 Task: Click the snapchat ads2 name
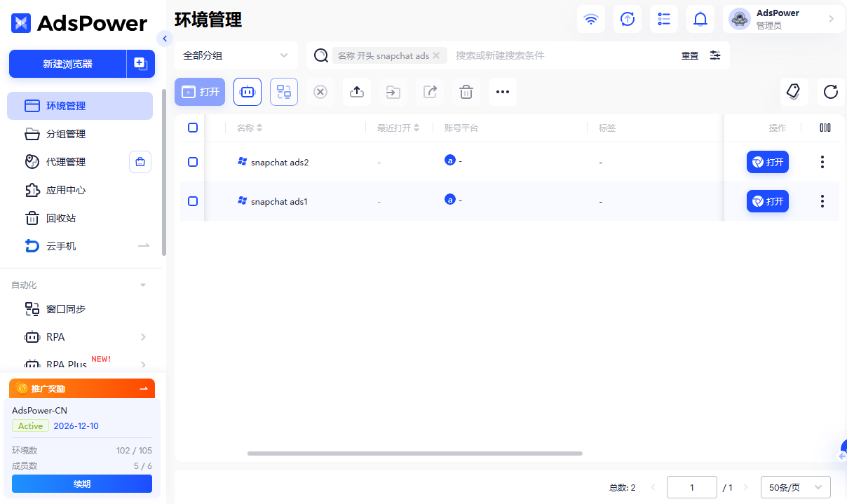[x=280, y=162]
